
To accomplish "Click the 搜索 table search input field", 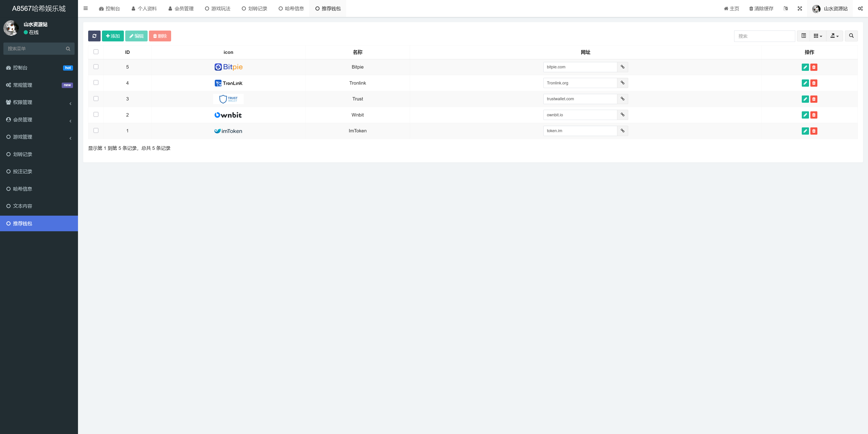I will (764, 36).
